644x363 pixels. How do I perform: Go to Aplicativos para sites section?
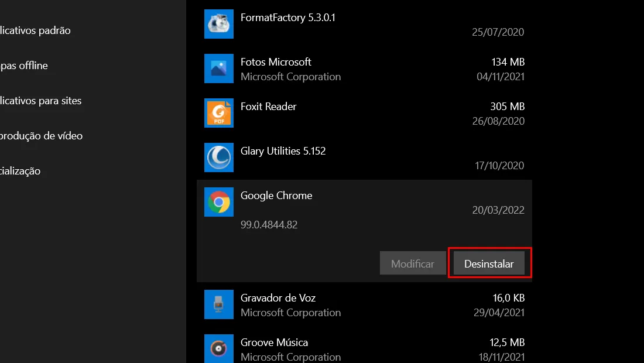40,101
